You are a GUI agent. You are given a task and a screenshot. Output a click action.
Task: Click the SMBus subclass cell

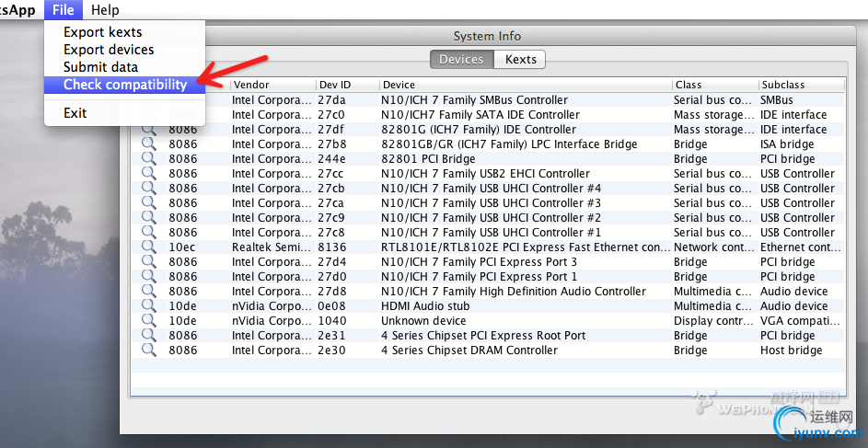[776, 100]
